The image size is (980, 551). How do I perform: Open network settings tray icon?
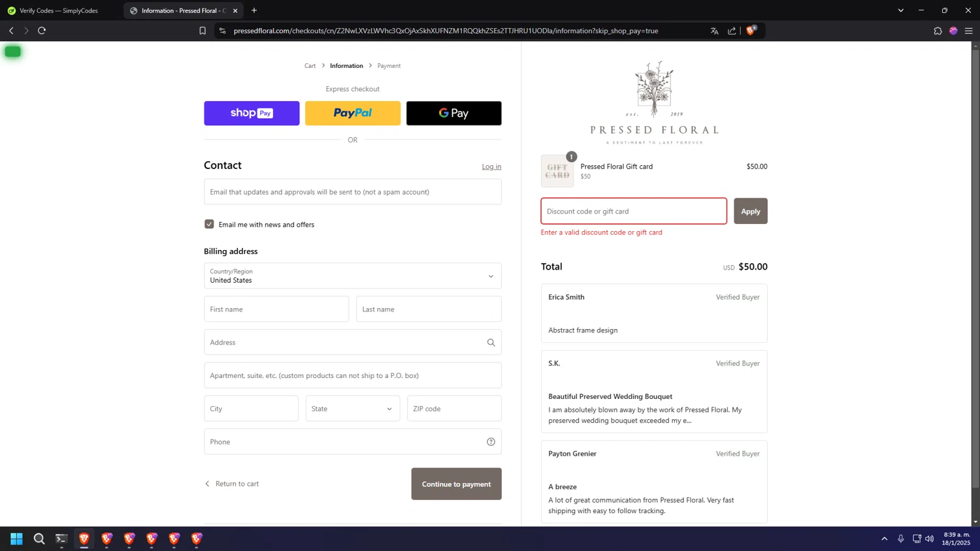click(x=917, y=539)
